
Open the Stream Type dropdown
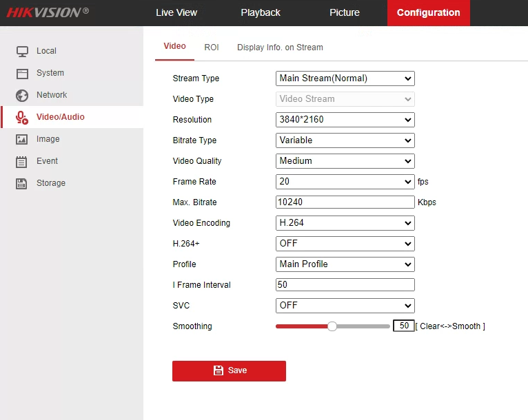tap(345, 78)
